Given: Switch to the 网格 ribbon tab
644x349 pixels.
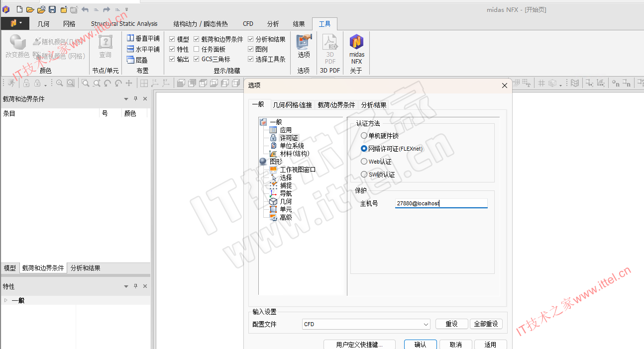Looking at the screenshot, I should point(69,24).
